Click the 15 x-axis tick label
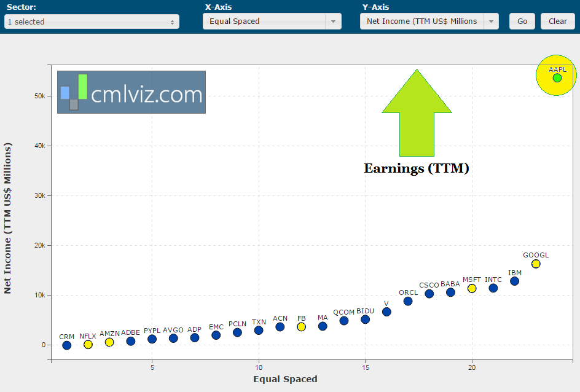The height and width of the screenshot is (392, 580). click(x=366, y=367)
